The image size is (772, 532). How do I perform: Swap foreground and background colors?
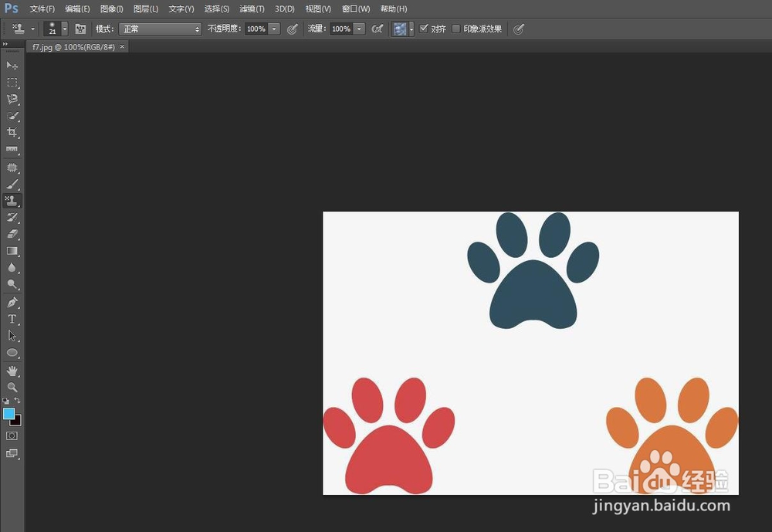point(18,401)
